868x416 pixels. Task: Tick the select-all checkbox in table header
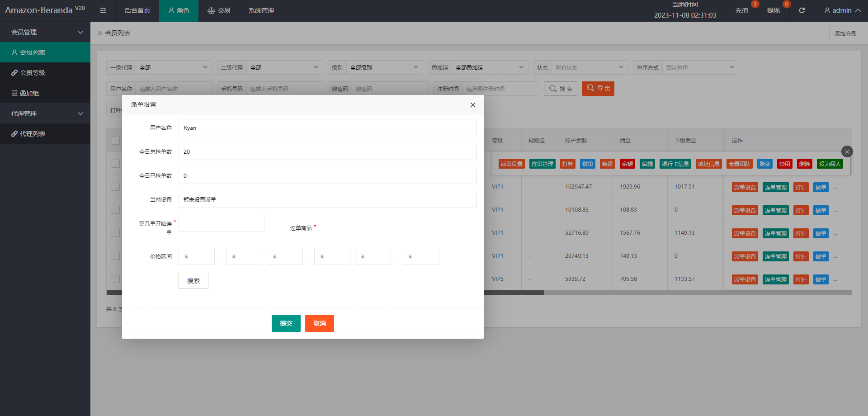click(116, 141)
